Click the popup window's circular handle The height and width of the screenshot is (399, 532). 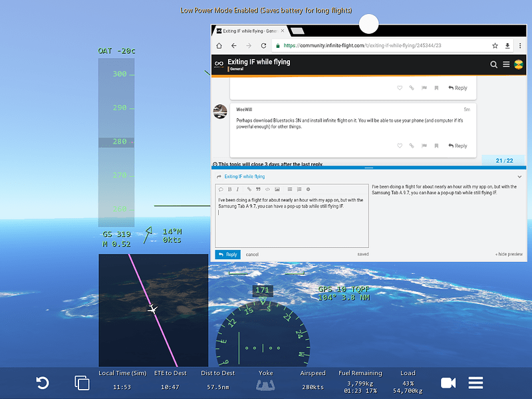point(369,24)
